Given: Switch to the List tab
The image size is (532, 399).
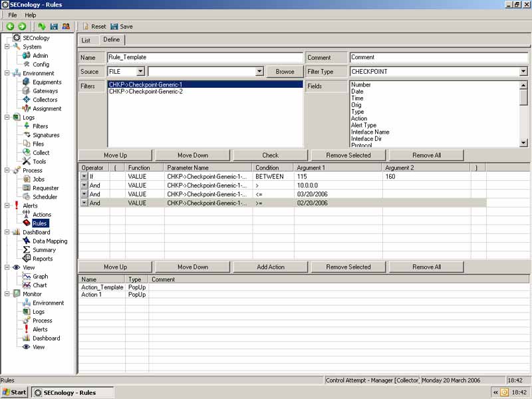Looking at the screenshot, I should (x=86, y=41).
